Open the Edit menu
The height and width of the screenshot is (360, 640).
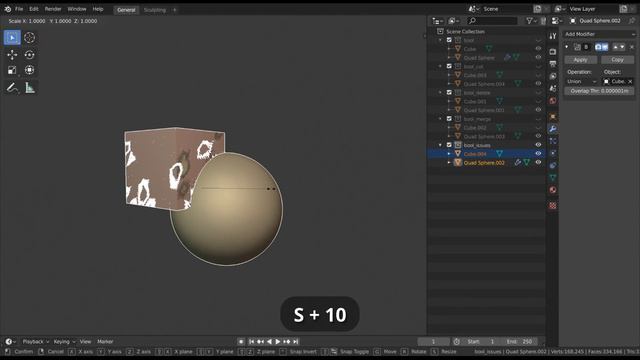tap(34, 9)
